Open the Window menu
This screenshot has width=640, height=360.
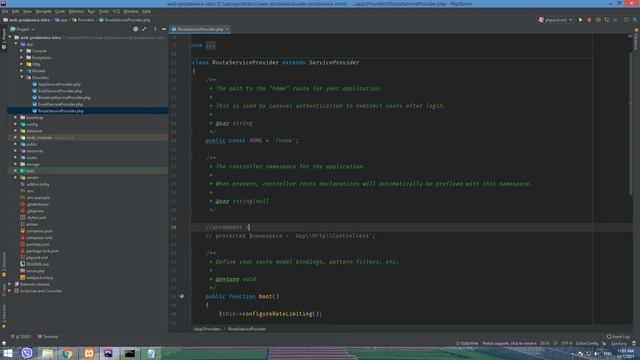[x=131, y=11]
